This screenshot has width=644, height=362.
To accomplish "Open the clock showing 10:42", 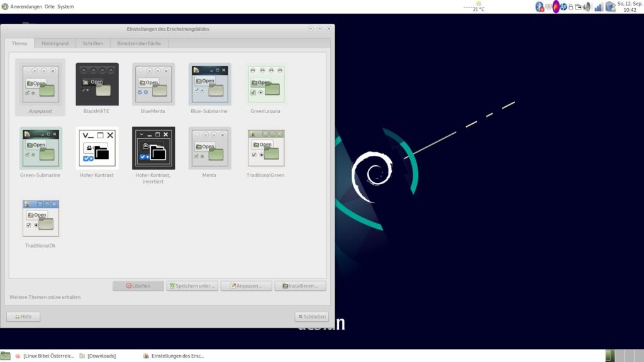I will [629, 6].
